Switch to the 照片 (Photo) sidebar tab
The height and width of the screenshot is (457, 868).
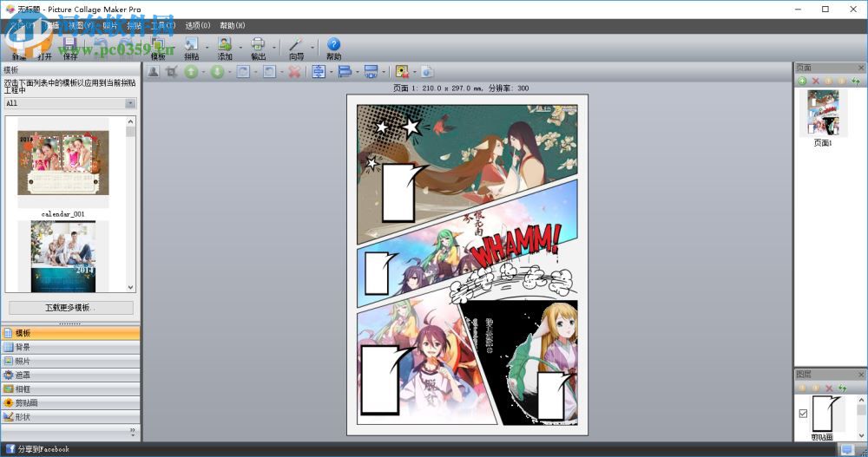[x=70, y=361]
